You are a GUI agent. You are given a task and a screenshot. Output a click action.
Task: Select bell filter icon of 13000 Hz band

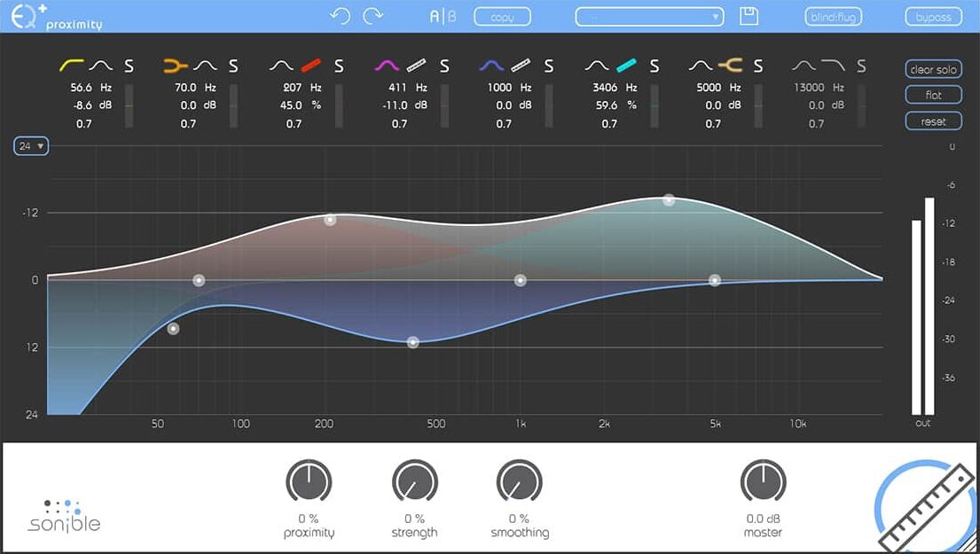pos(804,65)
